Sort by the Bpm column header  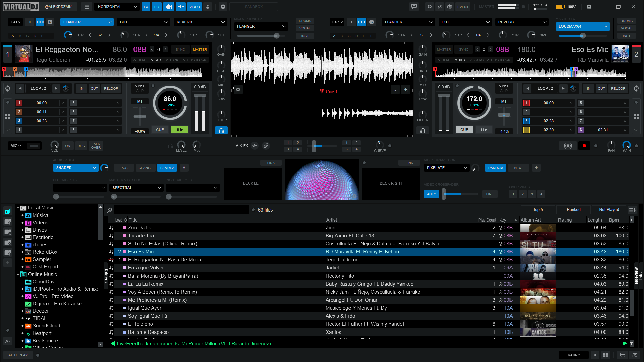[x=618, y=220]
